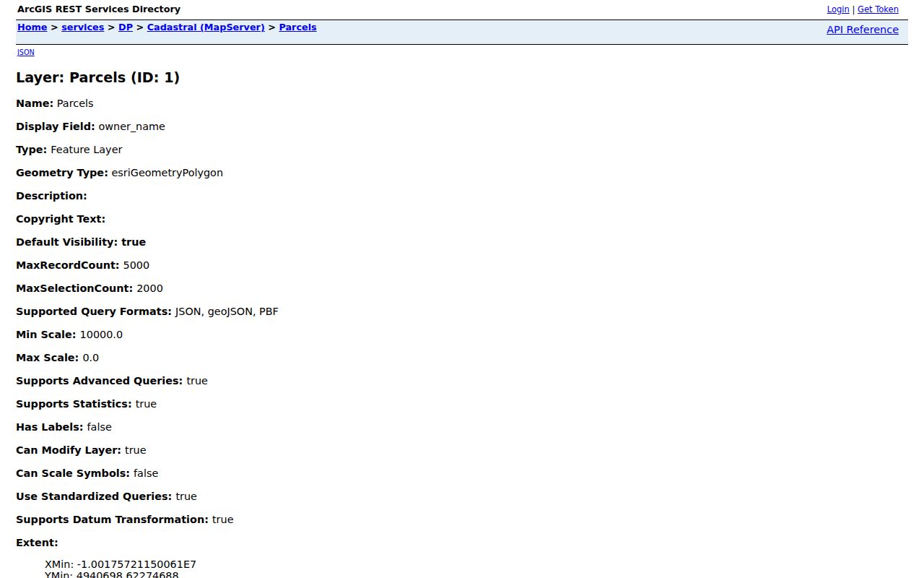Select the Display Field value owner_name
This screenshot has width=924, height=578.
132,126
